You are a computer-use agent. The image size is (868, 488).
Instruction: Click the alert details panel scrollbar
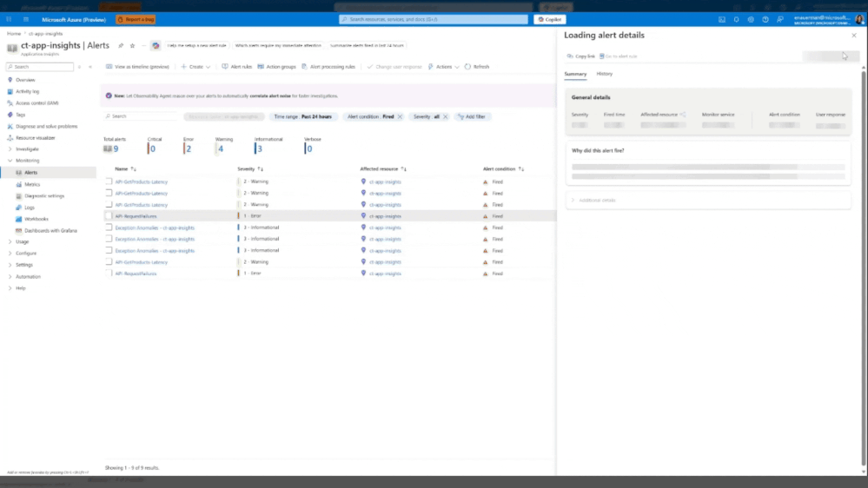(x=864, y=269)
